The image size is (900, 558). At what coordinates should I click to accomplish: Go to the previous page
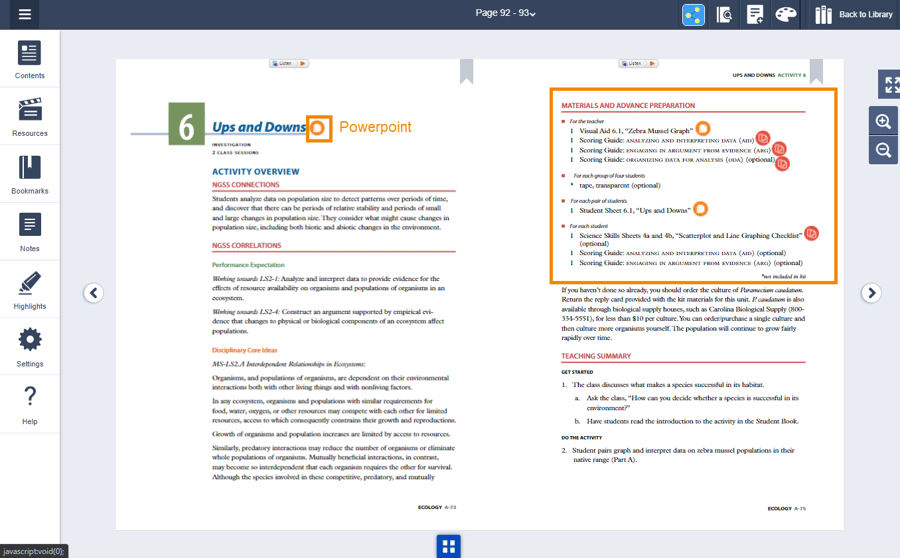[93, 293]
